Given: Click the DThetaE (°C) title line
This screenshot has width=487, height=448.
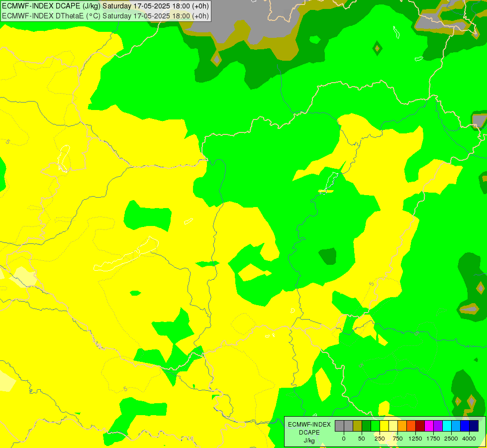Looking at the screenshot, I should tap(105, 16).
